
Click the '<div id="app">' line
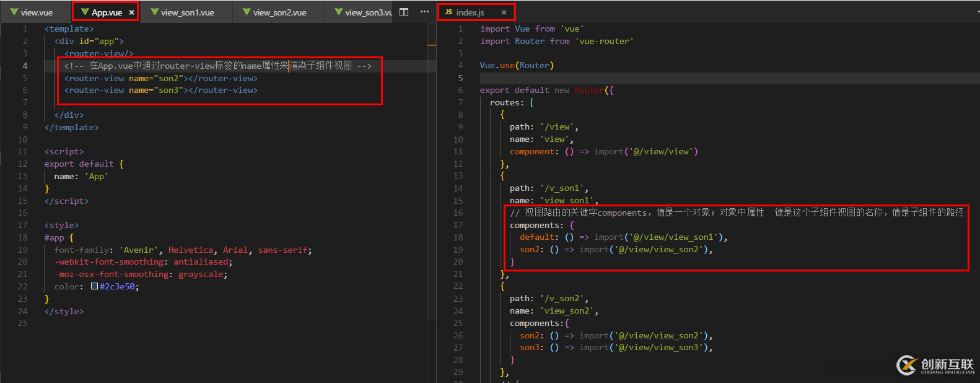click(x=89, y=41)
